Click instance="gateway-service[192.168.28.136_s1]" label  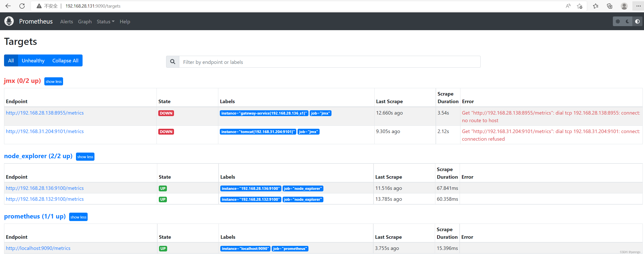coord(264,113)
